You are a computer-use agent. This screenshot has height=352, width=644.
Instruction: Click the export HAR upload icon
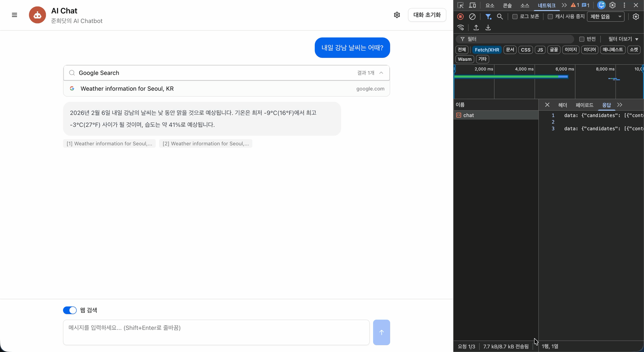pyautogui.click(x=476, y=27)
